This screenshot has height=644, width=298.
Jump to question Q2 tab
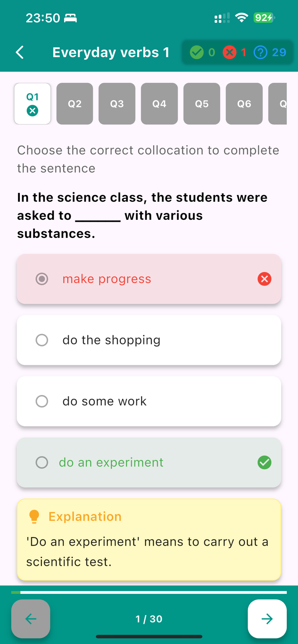75,104
